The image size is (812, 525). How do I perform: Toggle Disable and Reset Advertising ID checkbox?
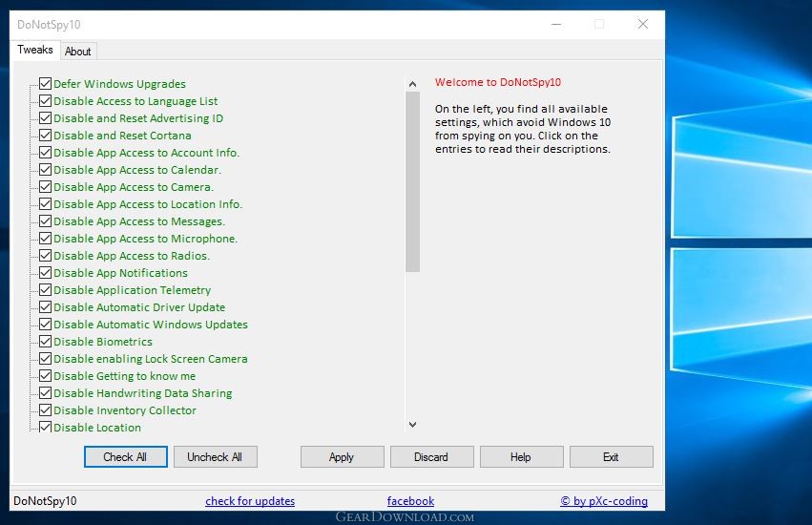tap(46, 117)
